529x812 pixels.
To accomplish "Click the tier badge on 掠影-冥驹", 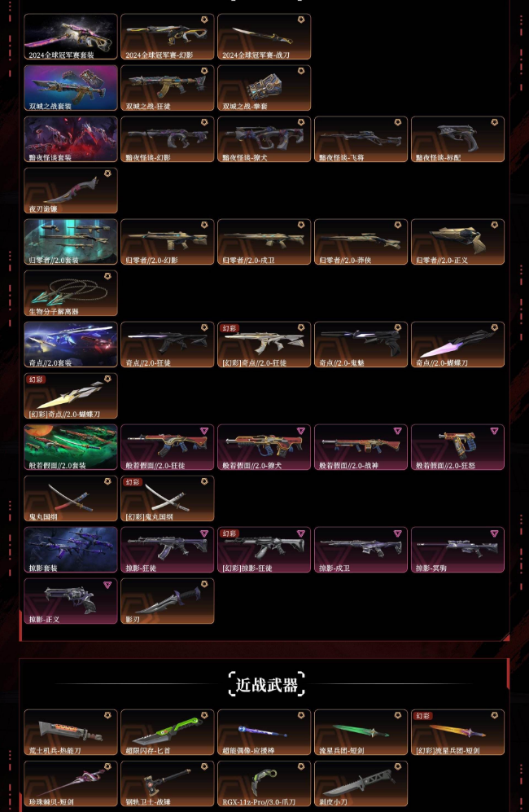I will pyautogui.click(x=494, y=533).
